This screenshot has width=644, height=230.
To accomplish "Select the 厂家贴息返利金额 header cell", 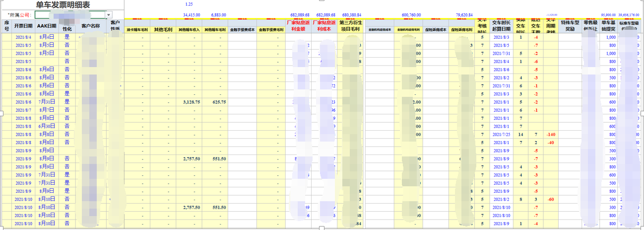I will point(298,26).
